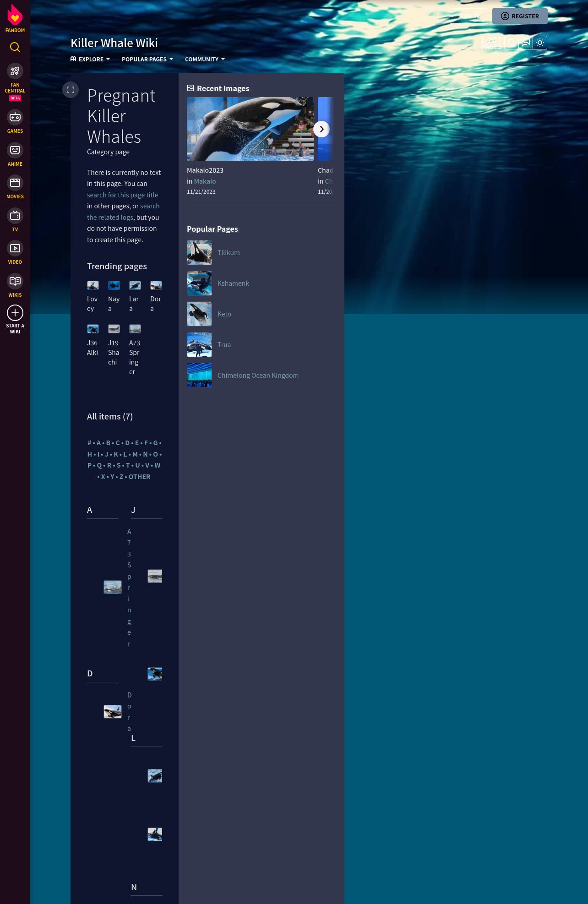The width and height of the screenshot is (588, 904).
Task: Select OTHER in the alphabet index
Action: point(140,477)
